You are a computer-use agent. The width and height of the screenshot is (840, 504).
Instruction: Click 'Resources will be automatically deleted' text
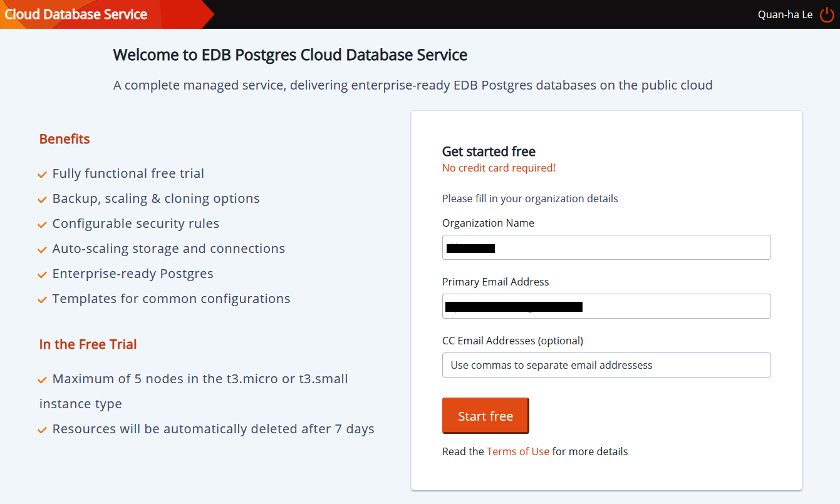[214, 429]
